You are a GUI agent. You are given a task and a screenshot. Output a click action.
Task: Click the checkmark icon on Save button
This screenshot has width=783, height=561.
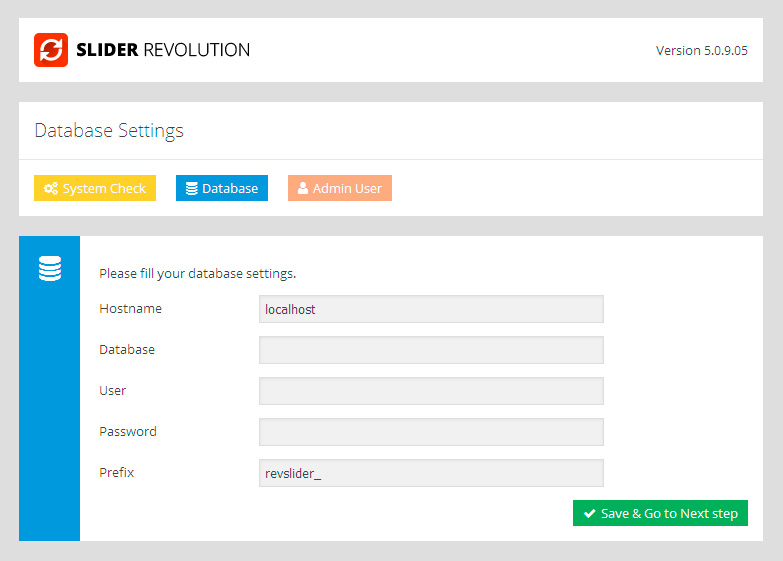click(589, 514)
